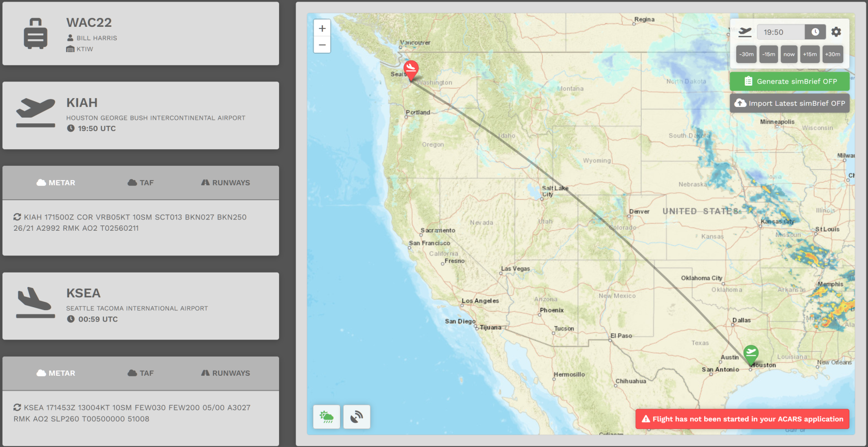Open the KIAH RUNWAYS tab

click(x=225, y=183)
